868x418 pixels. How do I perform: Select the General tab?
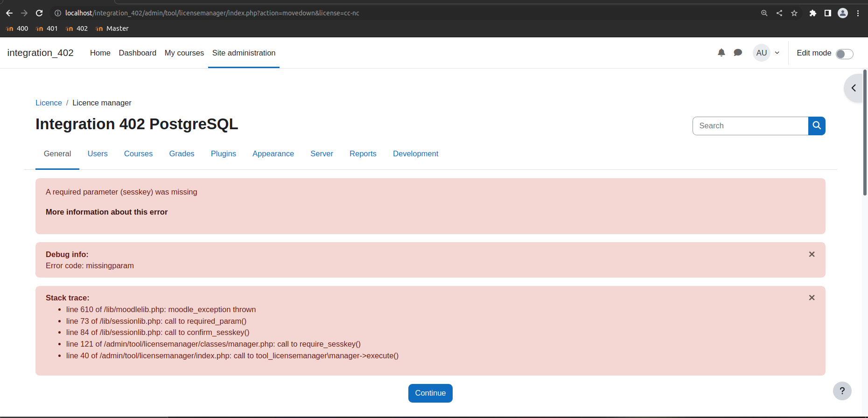pos(57,154)
